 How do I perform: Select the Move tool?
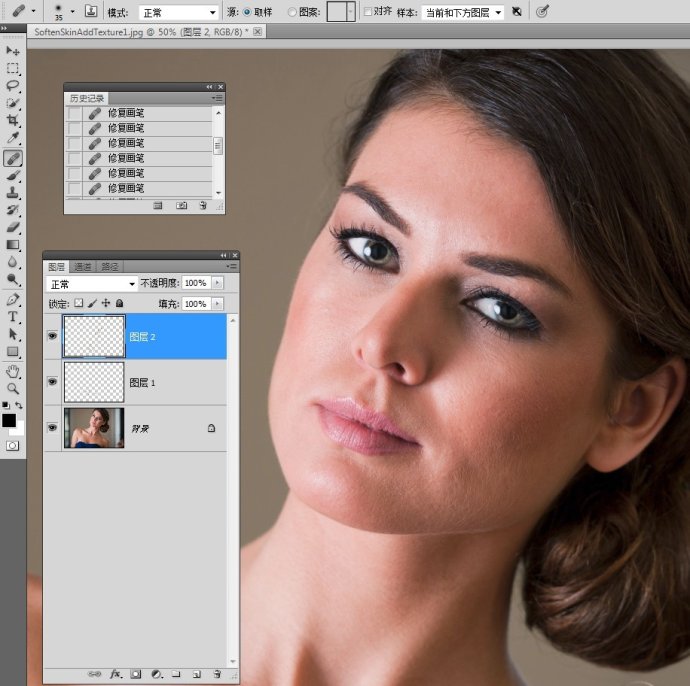pos(13,51)
